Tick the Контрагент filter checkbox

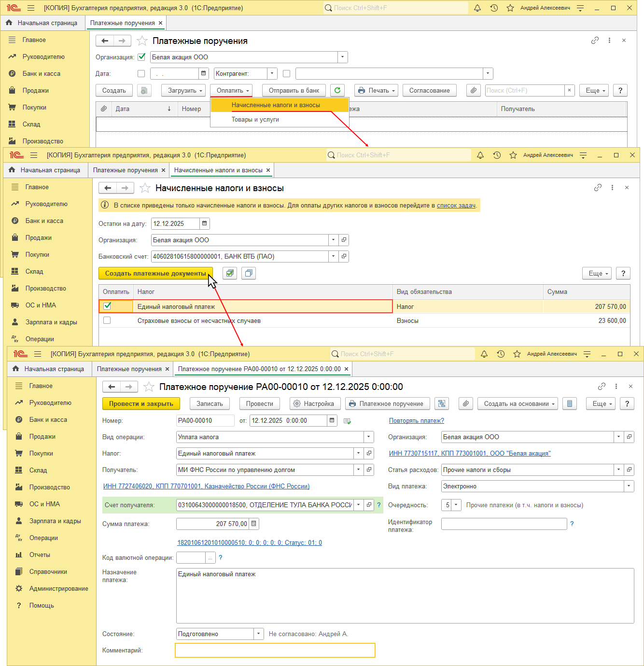[x=286, y=73]
